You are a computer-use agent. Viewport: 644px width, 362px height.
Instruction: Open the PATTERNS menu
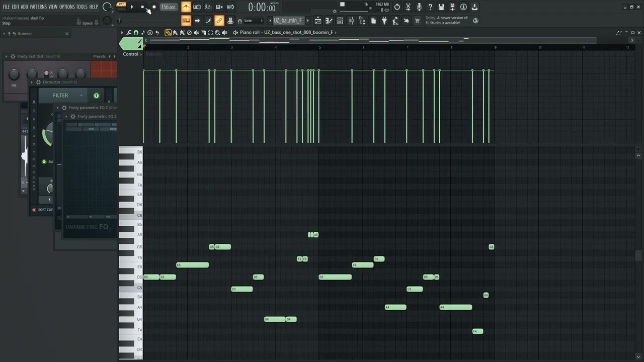38,7
